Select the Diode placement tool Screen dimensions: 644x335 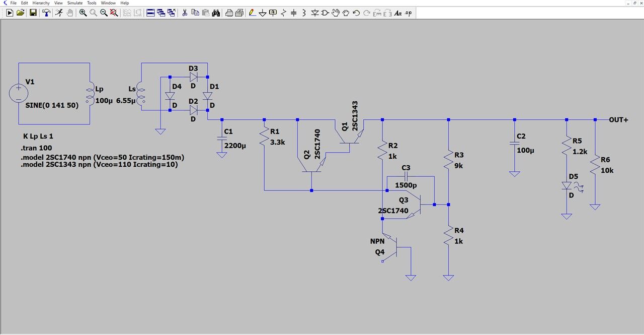pyautogui.click(x=315, y=13)
